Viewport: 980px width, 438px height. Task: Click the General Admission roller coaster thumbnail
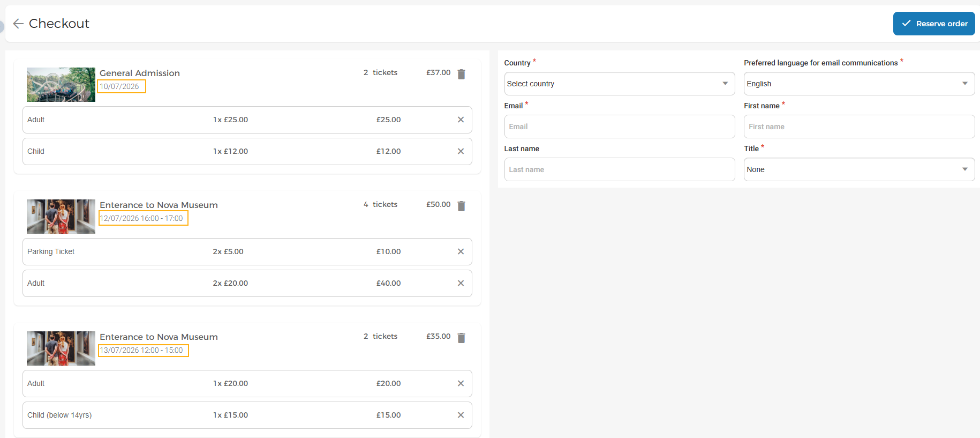point(61,85)
